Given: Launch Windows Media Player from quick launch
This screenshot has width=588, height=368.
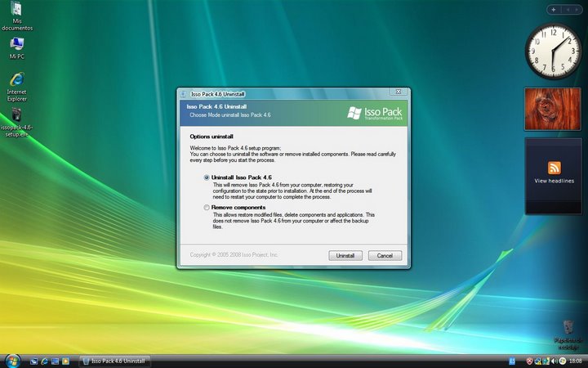Looking at the screenshot, I should point(65,361).
